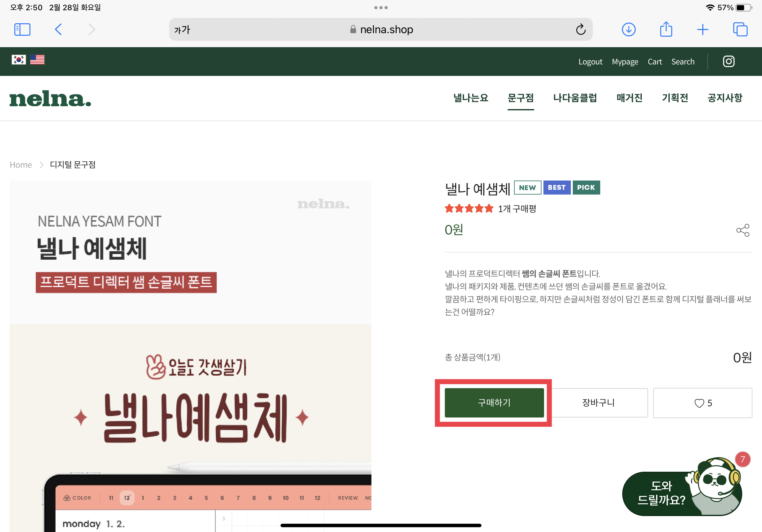
Task: Open text size 가가 page menu
Action: click(182, 30)
